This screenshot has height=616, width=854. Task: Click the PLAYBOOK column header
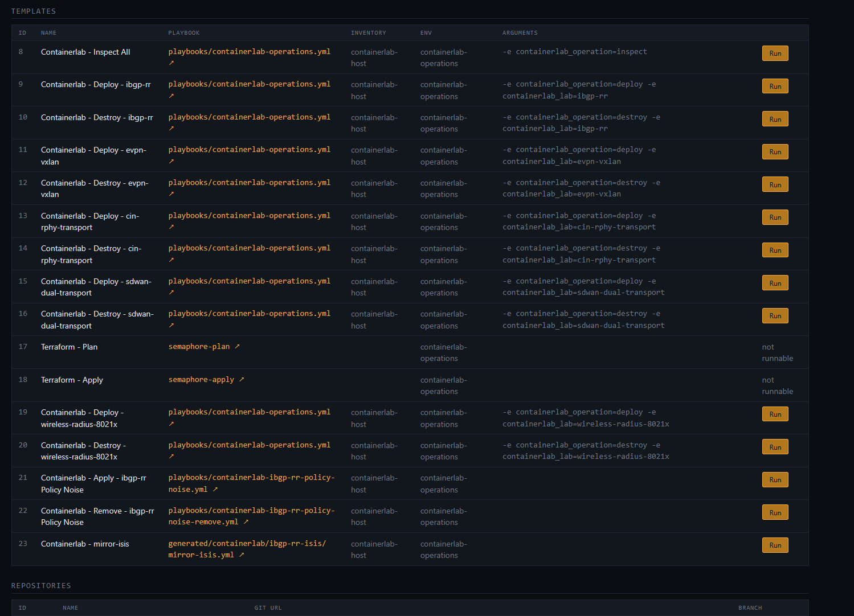[x=184, y=33]
